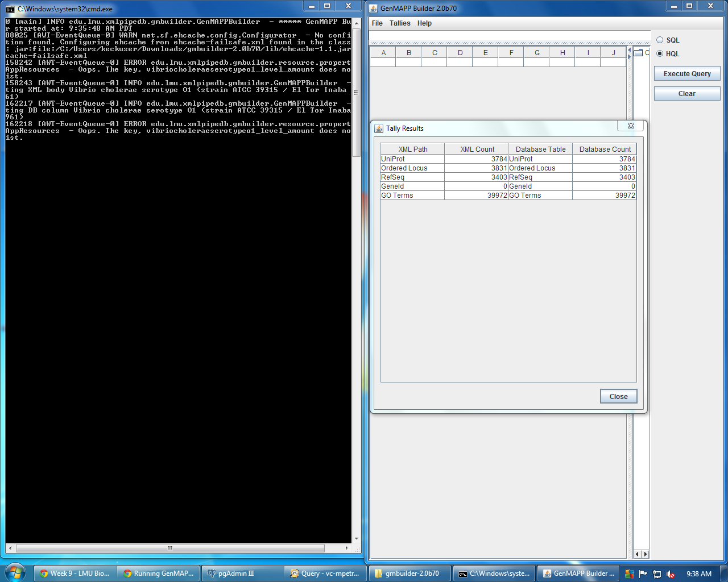Click the RefSeq Database Table cell
728x582 pixels.
[x=540, y=177]
